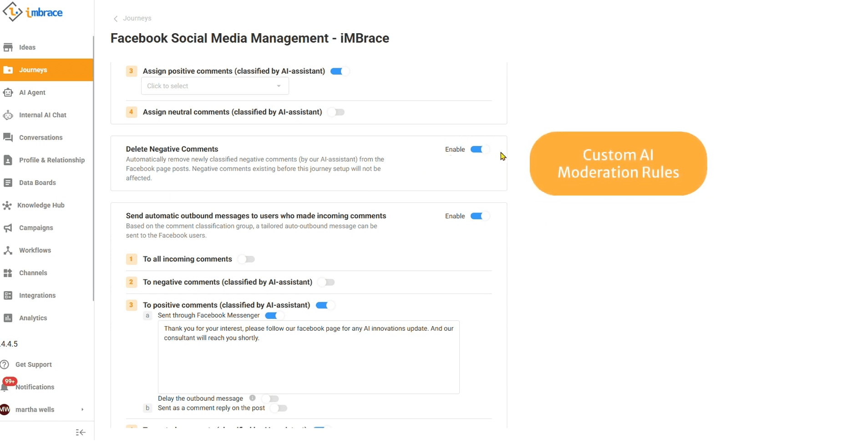Click the Ideas storefront icon

[8, 47]
